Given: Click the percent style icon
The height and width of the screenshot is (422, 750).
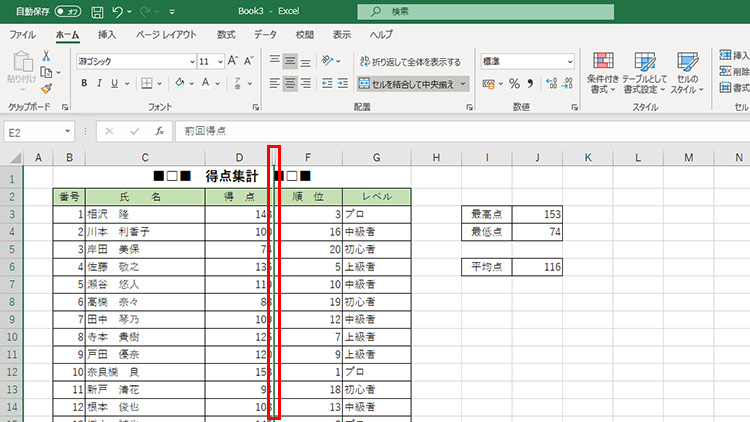Looking at the screenshot, I should pos(514,84).
